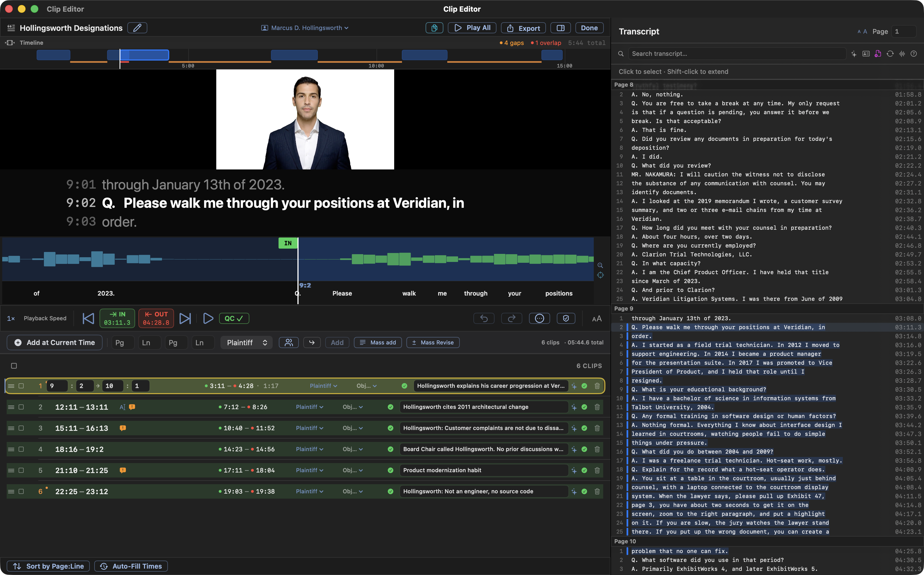Viewport: 924px width, 575px height.
Task: Click the transcript Page number field
Action: [904, 31]
